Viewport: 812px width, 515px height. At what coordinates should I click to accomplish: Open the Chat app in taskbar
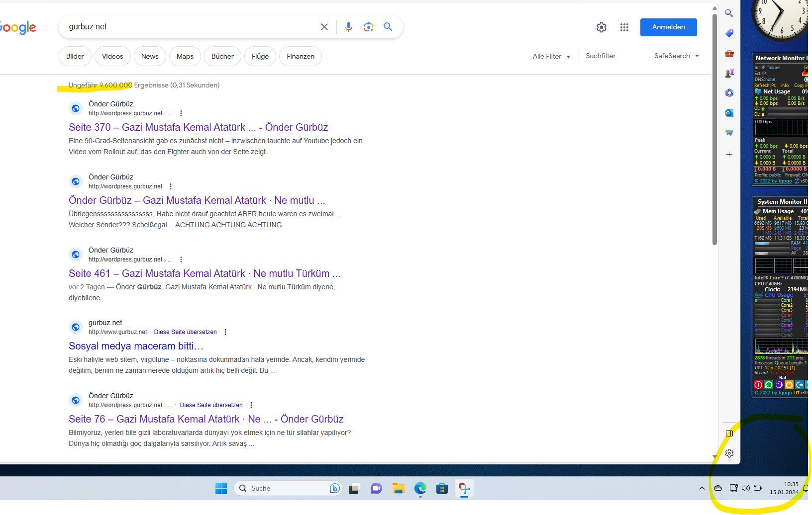pos(376,489)
